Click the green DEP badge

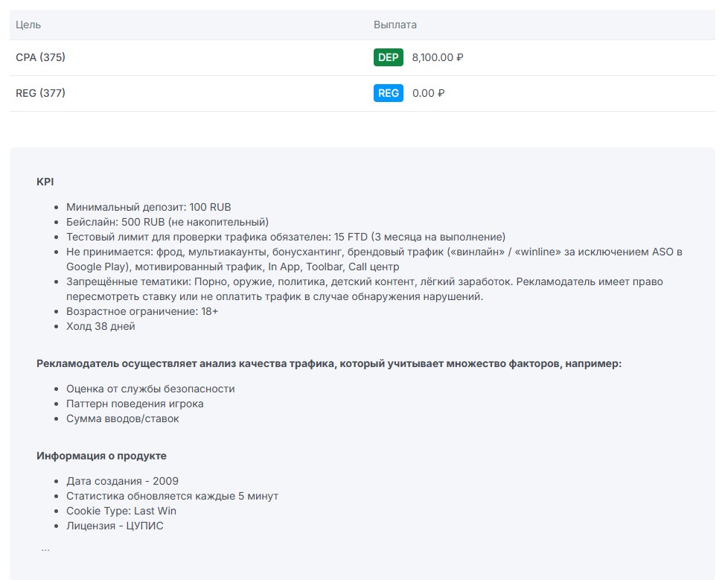pos(388,57)
